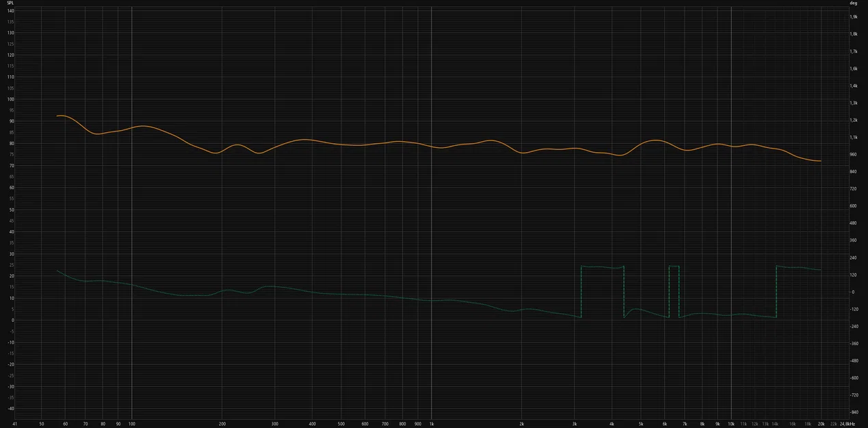Click the 2k label on frequency axis

(x=521, y=424)
